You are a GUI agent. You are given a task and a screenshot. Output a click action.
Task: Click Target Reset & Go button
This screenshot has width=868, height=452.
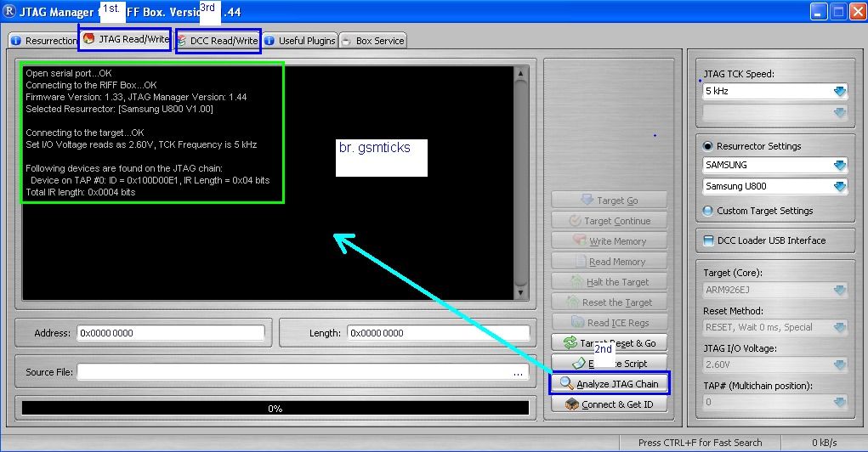(x=609, y=343)
